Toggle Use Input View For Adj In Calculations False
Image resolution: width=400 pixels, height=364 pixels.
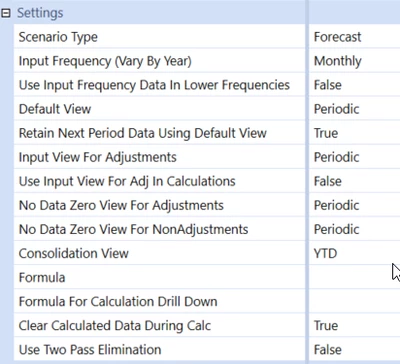tap(355, 181)
